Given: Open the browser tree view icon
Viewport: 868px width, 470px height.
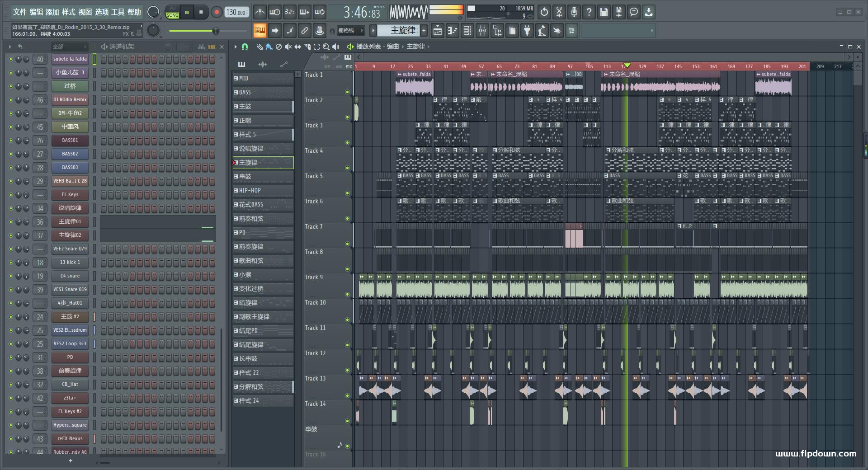Looking at the screenshot, I should (x=497, y=31).
